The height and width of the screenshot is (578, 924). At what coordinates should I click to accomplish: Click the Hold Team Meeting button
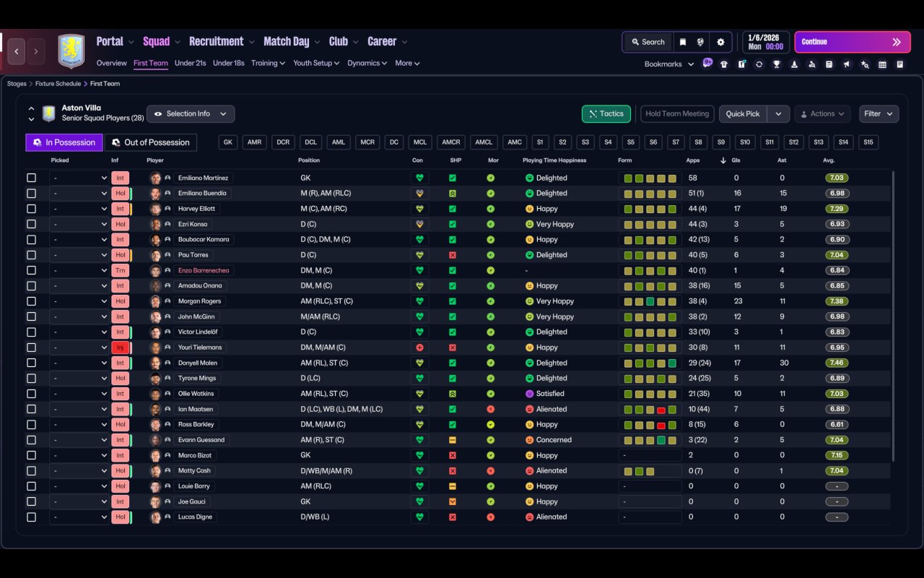click(677, 114)
